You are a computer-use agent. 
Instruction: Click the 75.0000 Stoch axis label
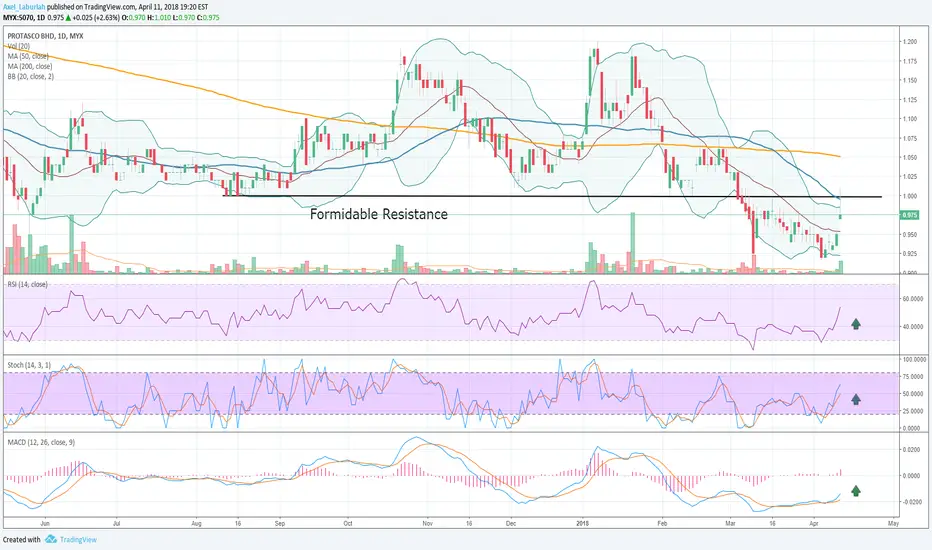(x=913, y=376)
